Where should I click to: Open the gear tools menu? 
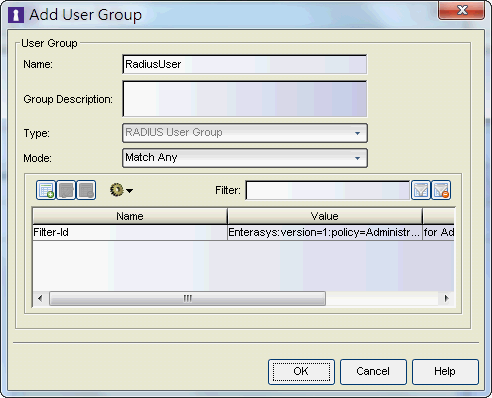(x=121, y=190)
